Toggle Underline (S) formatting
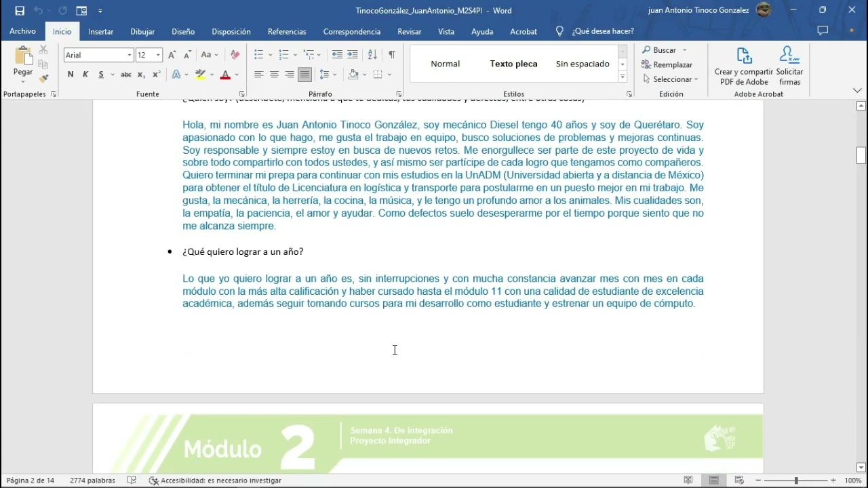868x488 pixels. tap(101, 75)
